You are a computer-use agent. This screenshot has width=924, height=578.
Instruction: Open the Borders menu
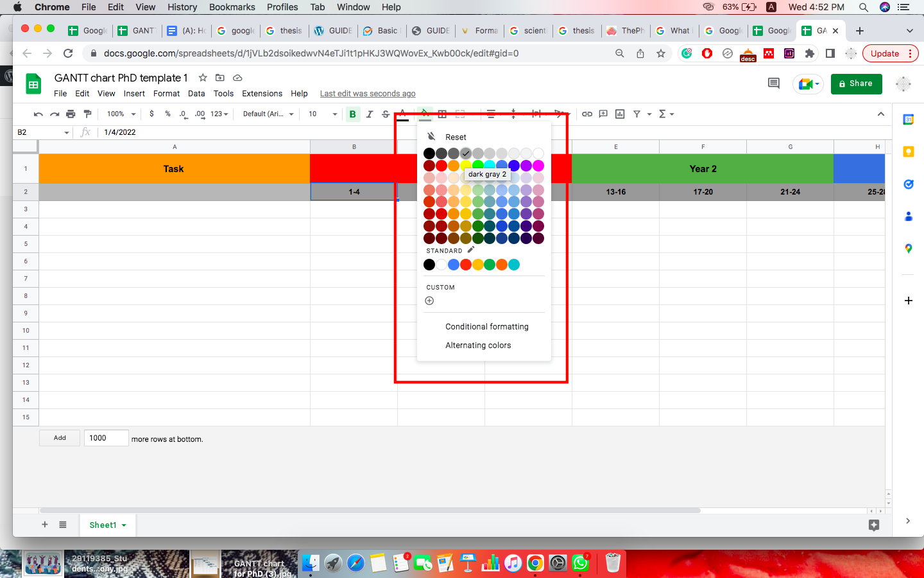click(441, 114)
